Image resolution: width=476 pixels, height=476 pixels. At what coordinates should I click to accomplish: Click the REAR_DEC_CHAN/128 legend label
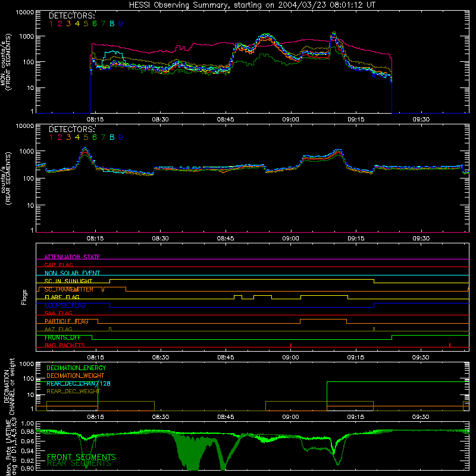pos(79,384)
